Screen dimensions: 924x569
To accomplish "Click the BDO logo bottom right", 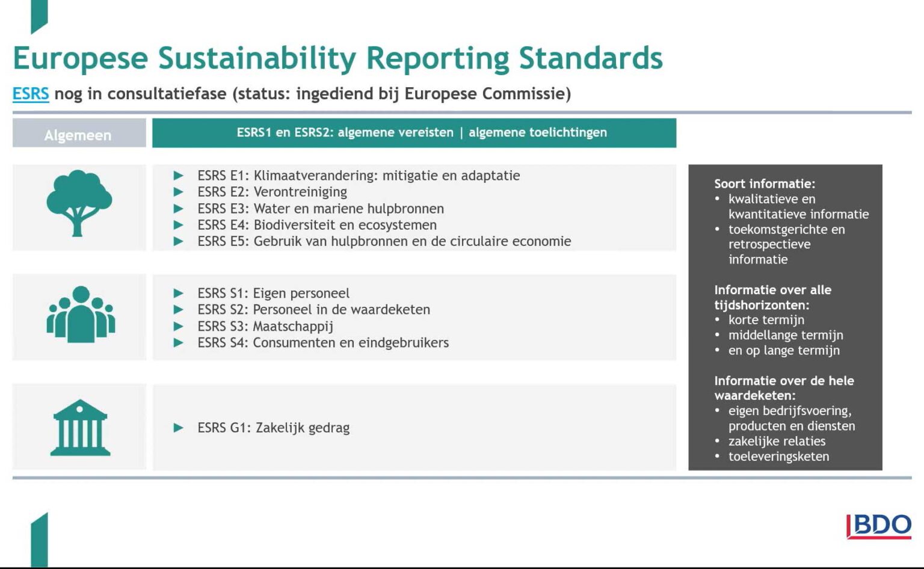I will (880, 525).
